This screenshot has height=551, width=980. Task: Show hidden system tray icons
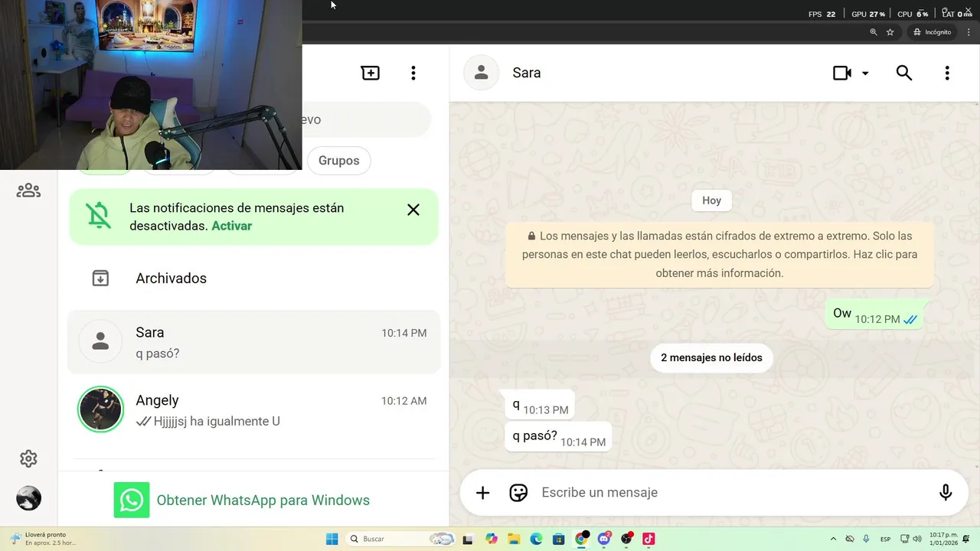(x=833, y=539)
